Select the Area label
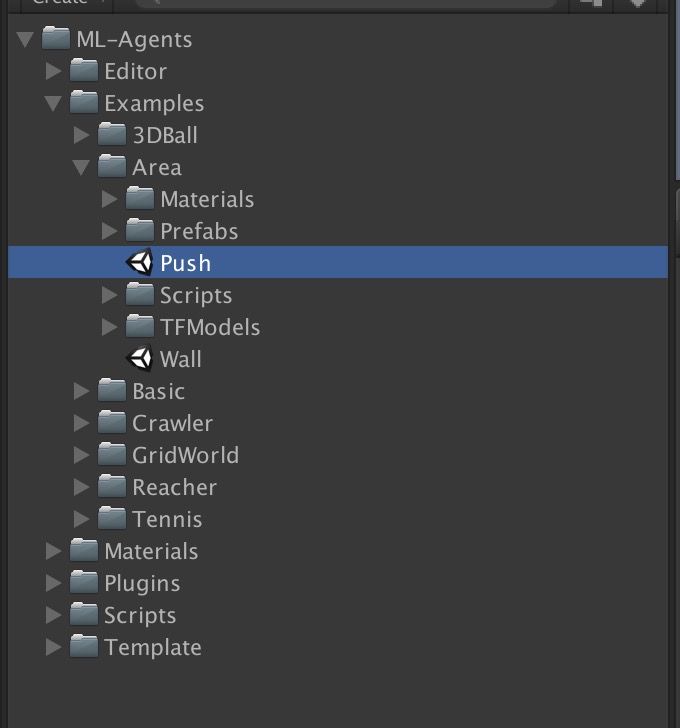The height and width of the screenshot is (728, 680). (x=157, y=168)
